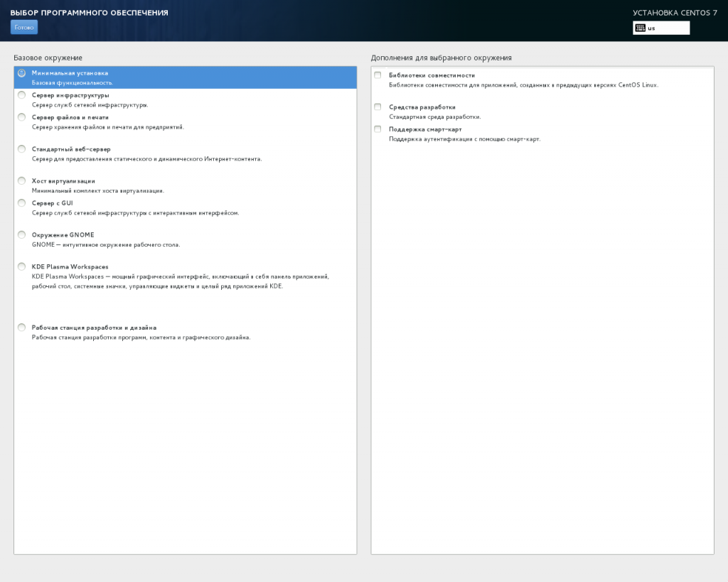Select Сервер с GUI radio button
Screen dimensions: 728x582
(22, 203)
